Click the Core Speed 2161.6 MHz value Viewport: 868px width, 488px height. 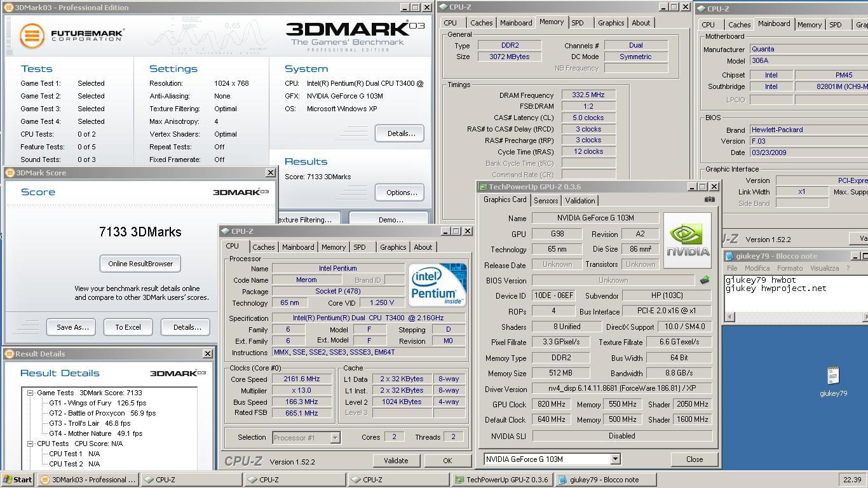301,379
